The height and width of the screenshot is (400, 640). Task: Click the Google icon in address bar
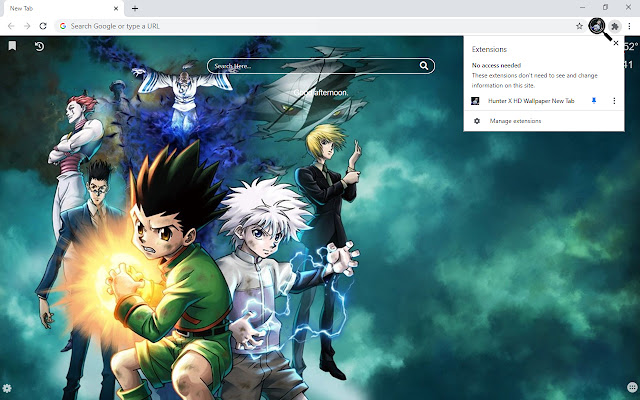[63, 26]
